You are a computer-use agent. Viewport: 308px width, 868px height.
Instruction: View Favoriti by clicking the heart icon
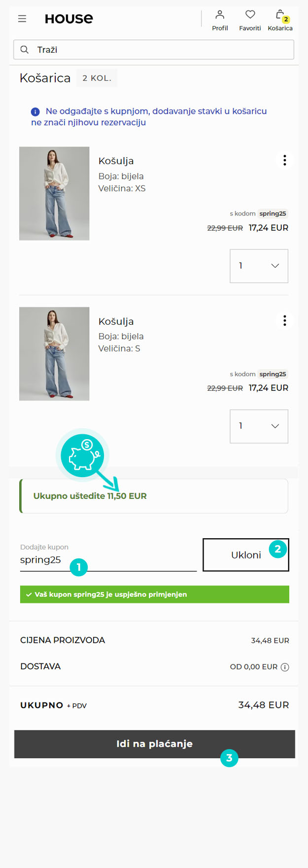pyautogui.click(x=250, y=18)
